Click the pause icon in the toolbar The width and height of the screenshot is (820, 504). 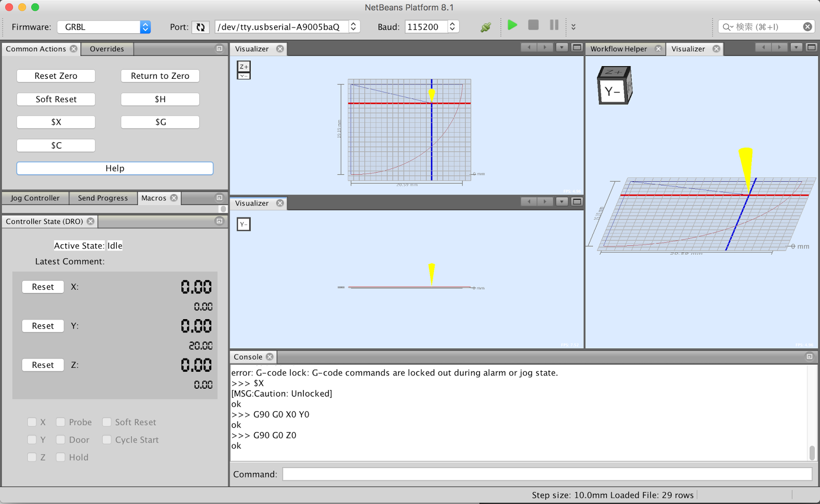[553, 25]
